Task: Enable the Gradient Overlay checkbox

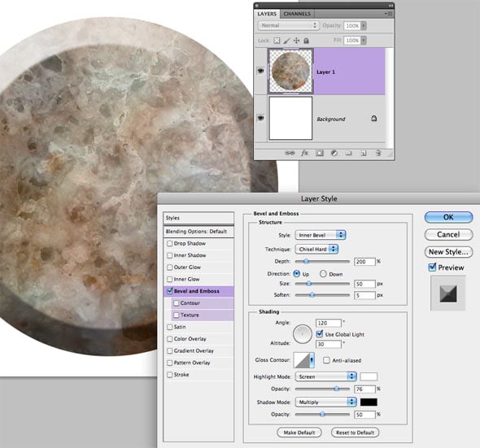Action: pyautogui.click(x=169, y=351)
